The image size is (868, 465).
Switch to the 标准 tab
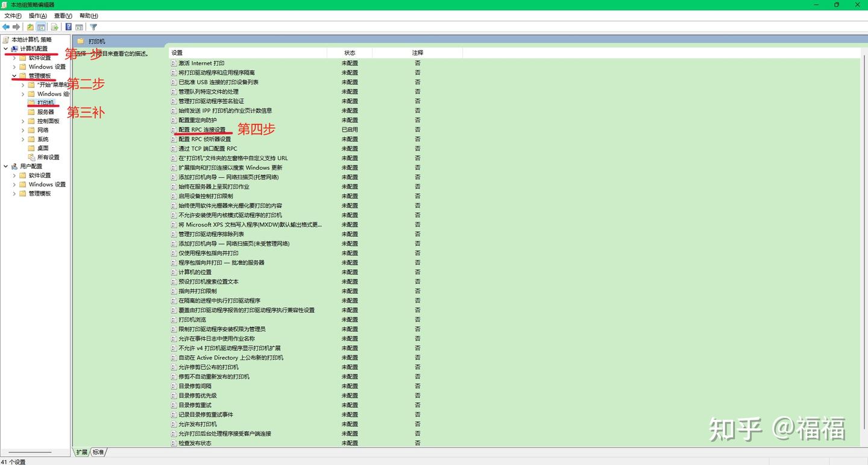click(97, 452)
